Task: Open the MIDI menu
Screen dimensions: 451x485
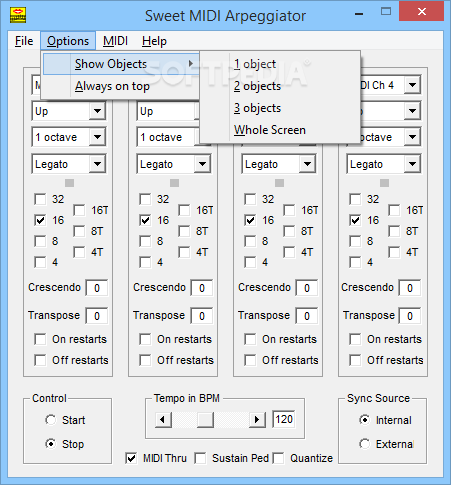Action: click(115, 41)
